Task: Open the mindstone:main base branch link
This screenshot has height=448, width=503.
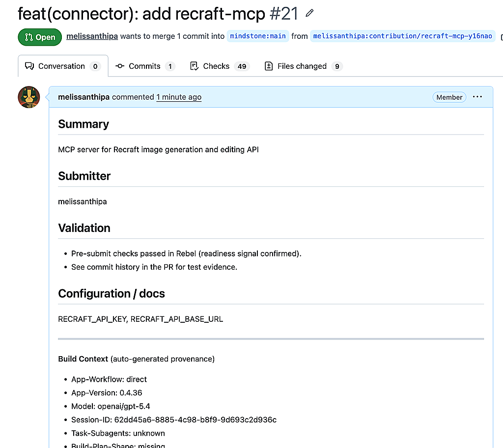Action: click(258, 36)
